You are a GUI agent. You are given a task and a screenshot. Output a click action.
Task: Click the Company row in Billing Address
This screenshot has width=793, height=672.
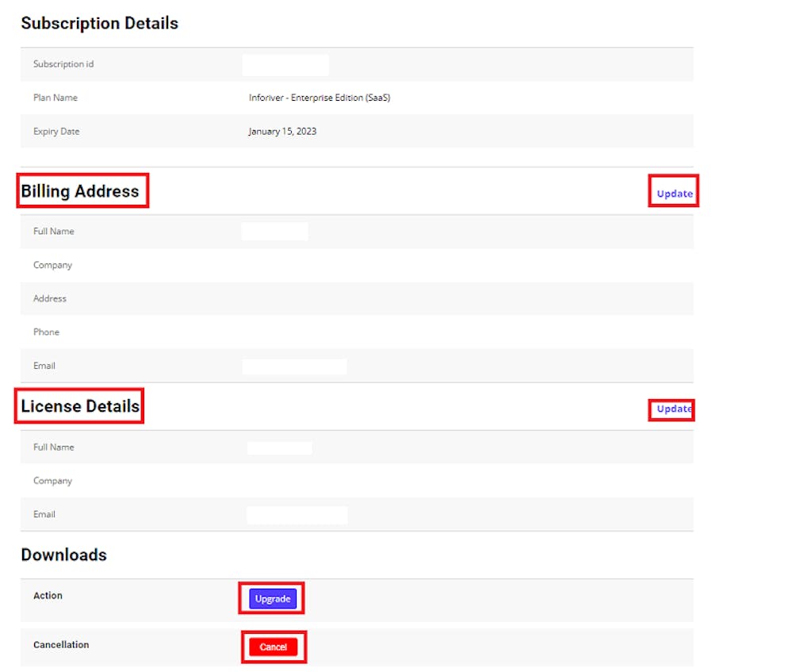52,264
